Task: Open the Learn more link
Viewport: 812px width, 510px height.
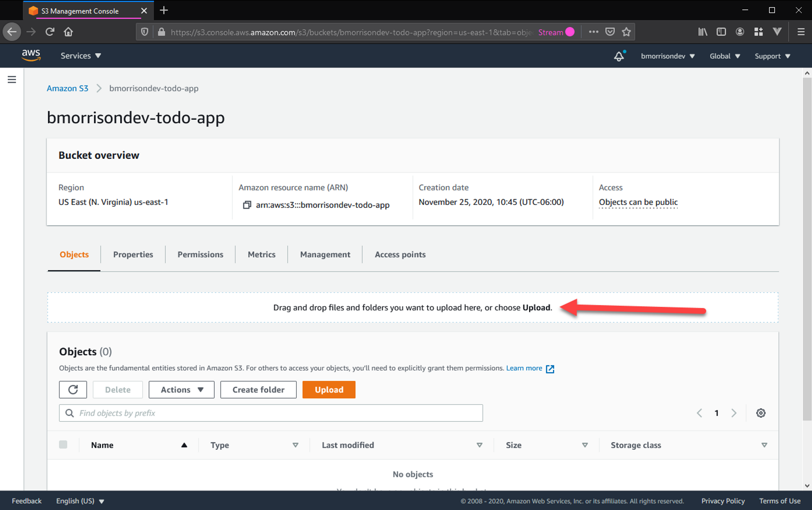Action: [x=524, y=368]
